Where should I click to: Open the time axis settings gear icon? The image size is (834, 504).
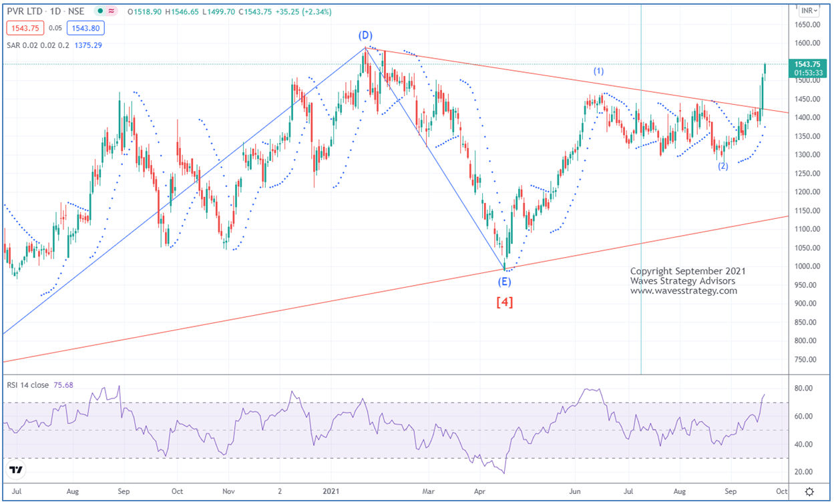809,492
